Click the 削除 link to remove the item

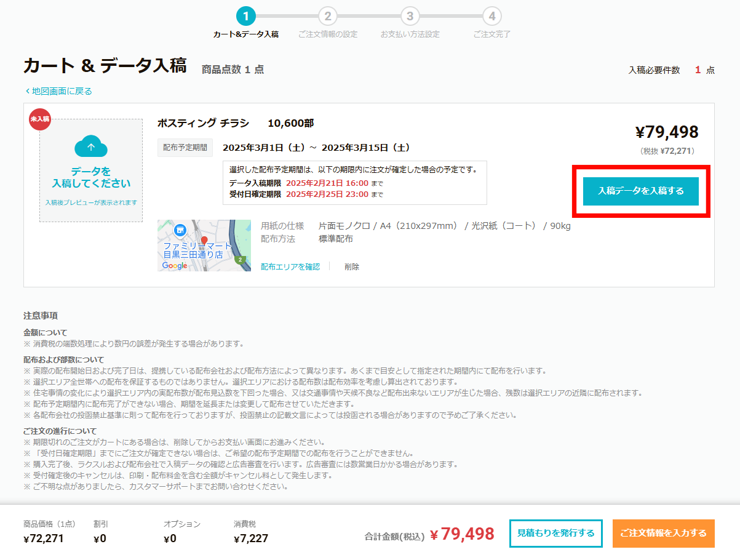[x=352, y=266]
